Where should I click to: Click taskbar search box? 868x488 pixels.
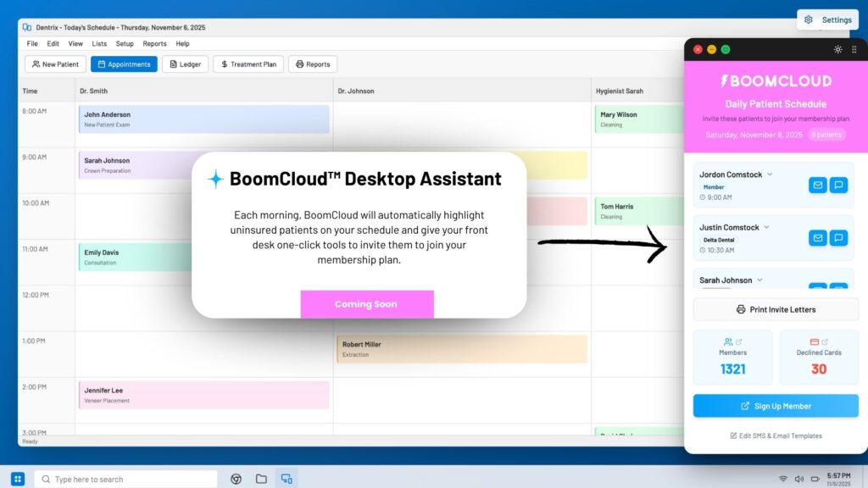tap(125, 480)
